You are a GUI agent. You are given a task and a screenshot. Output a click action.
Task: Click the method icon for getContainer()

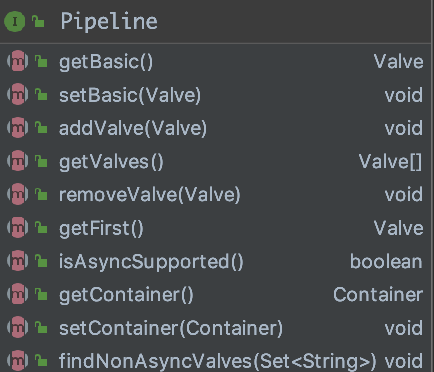pos(18,294)
